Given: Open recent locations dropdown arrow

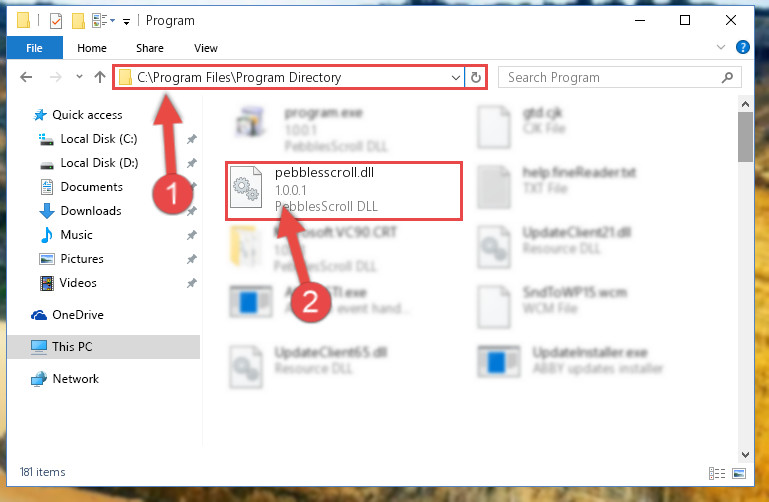Looking at the screenshot, I should tap(79, 77).
